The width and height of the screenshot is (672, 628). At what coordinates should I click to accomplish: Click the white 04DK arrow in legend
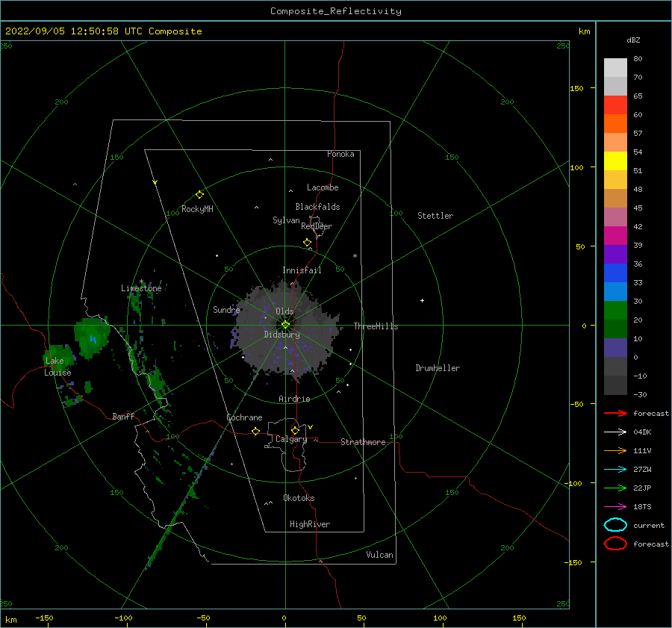coord(615,432)
